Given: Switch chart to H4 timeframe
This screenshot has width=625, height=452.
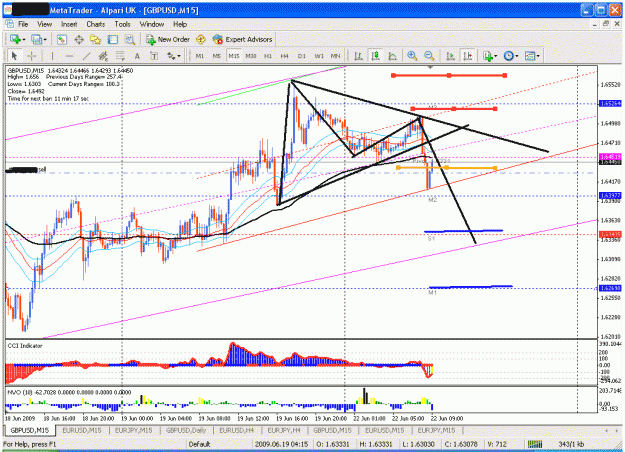Looking at the screenshot, I should pyautogui.click(x=285, y=56).
